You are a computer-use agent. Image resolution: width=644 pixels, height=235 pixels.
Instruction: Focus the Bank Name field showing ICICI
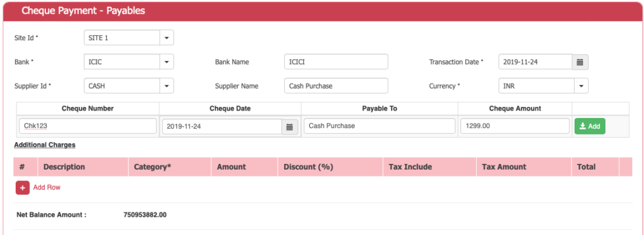pos(336,62)
